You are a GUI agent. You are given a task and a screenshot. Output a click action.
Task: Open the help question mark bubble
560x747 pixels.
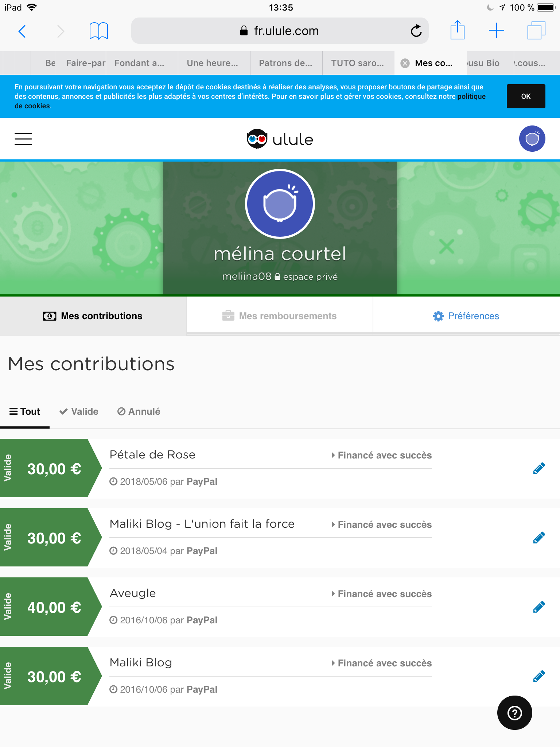pos(514,713)
